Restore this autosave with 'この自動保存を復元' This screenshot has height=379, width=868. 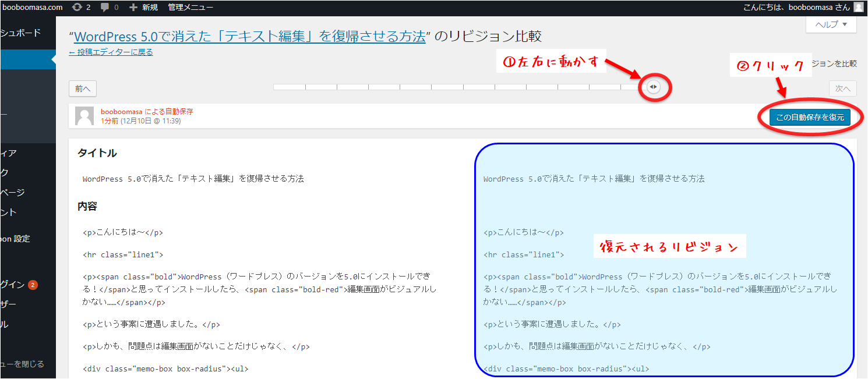[809, 117]
